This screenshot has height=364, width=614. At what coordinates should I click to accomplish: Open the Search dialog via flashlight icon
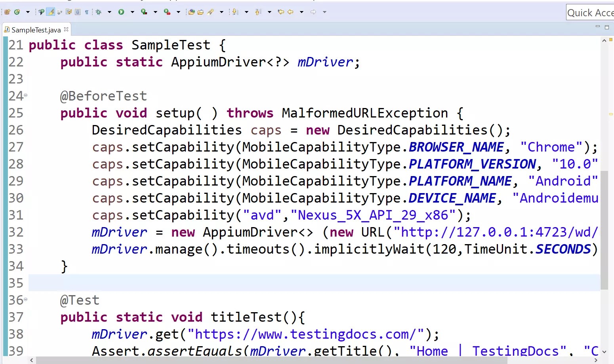click(210, 12)
